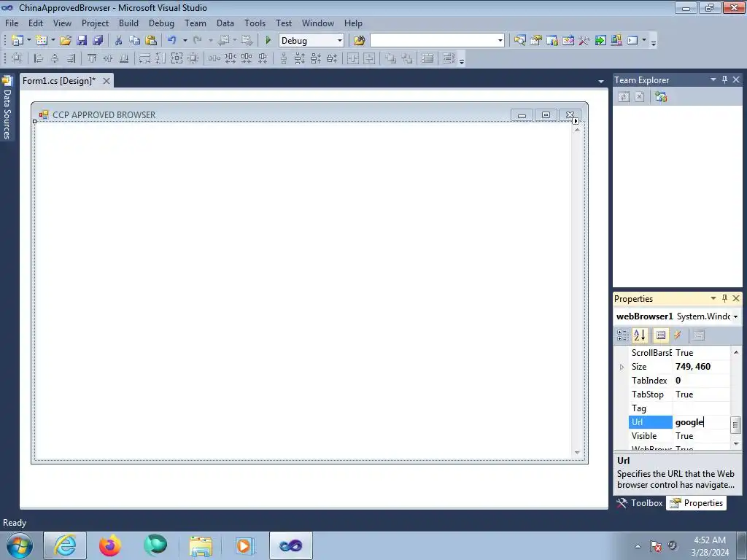747x560 pixels.
Task: Open the find combo box dropdown
Action: click(500, 41)
